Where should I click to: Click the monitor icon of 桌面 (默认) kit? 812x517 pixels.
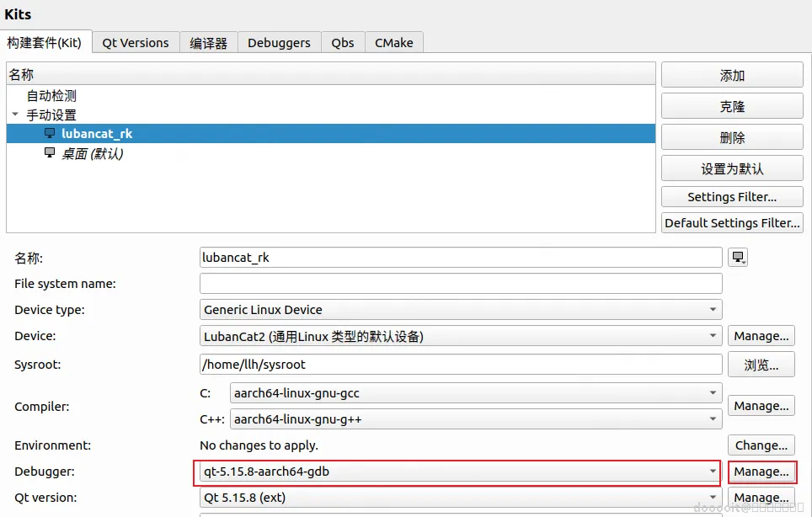(x=50, y=152)
